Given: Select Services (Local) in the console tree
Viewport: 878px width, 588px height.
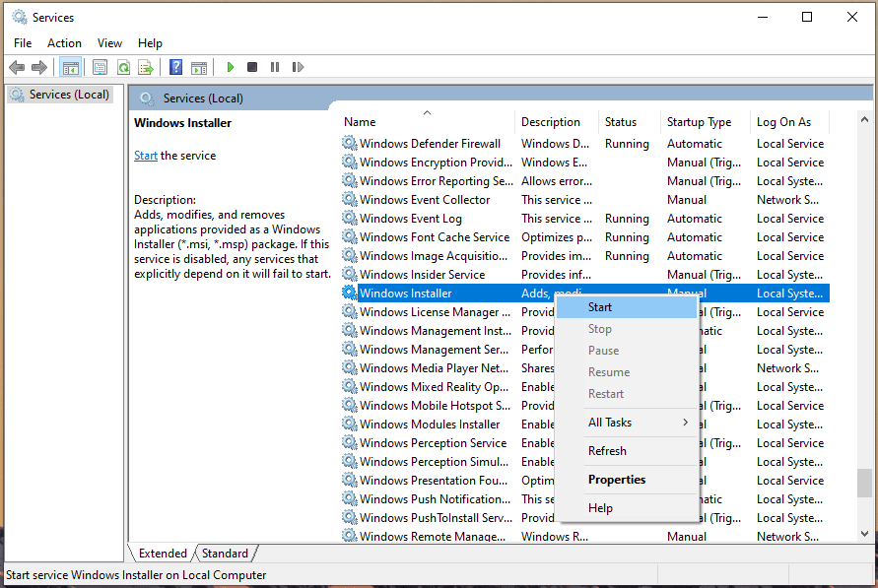Looking at the screenshot, I should pos(69,95).
